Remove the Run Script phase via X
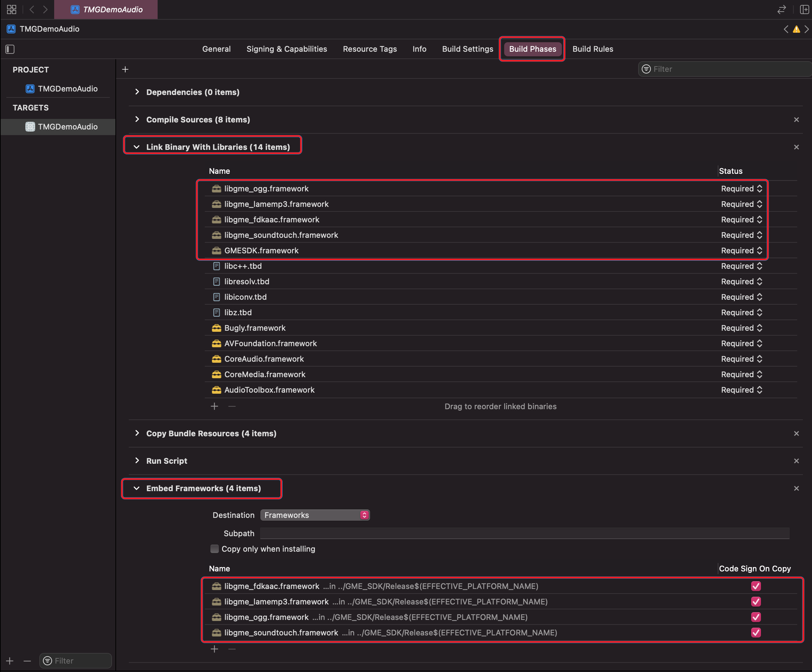 click(796, 461)
